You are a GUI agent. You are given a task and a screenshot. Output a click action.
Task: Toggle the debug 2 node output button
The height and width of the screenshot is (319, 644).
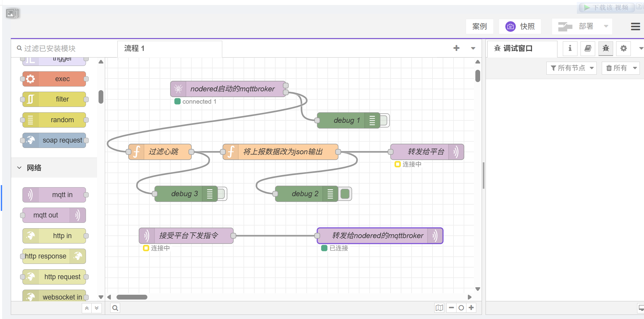pyautogui.click(x=345, y=194)
